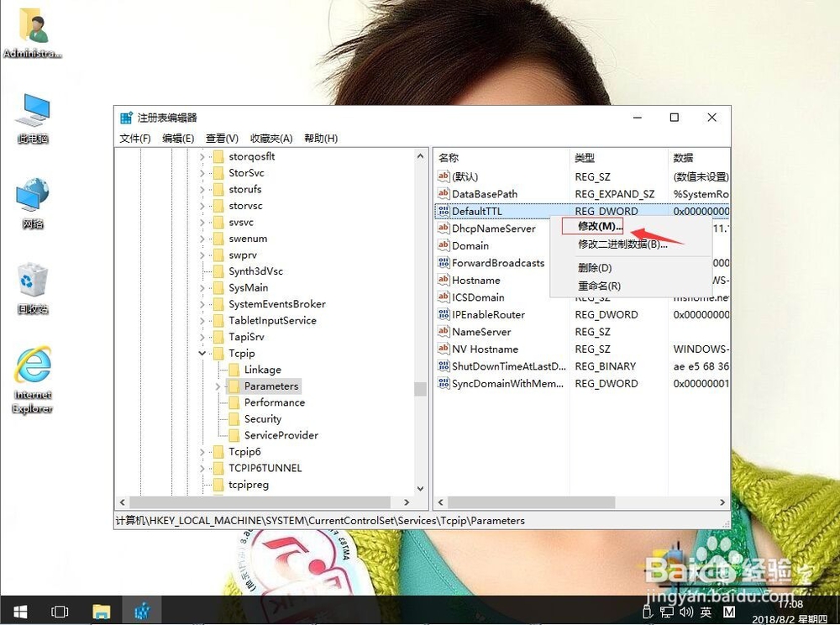This screenshot has height=625, width=840.
Task: Open the Windows Start button
Action: tap(20, 611)
